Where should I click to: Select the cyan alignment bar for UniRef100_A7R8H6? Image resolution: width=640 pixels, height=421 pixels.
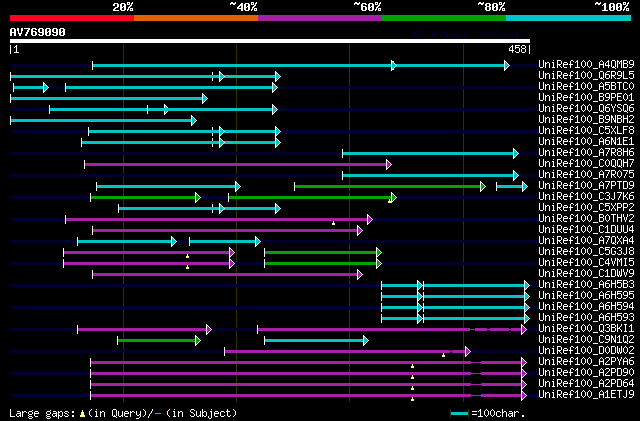point(431,154)
